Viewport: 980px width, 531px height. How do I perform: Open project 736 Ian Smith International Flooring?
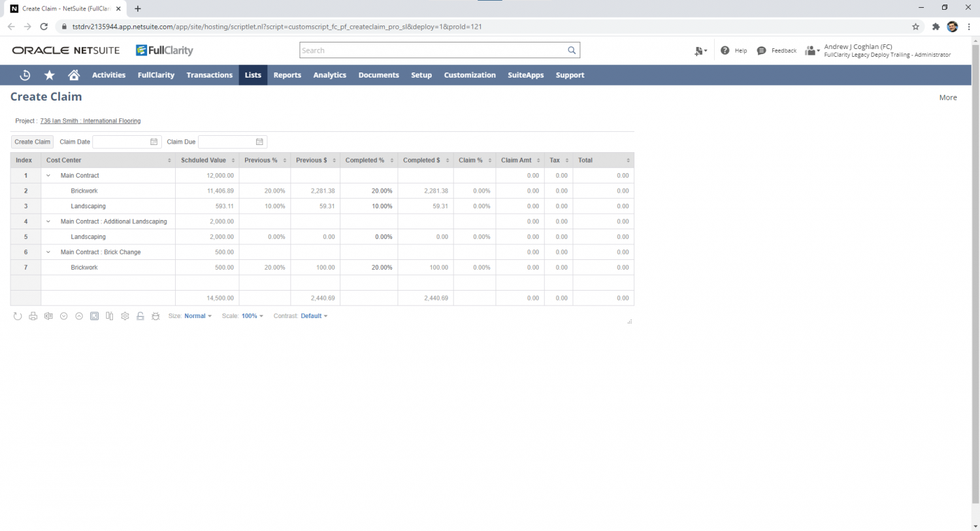(x=90, y=121)
